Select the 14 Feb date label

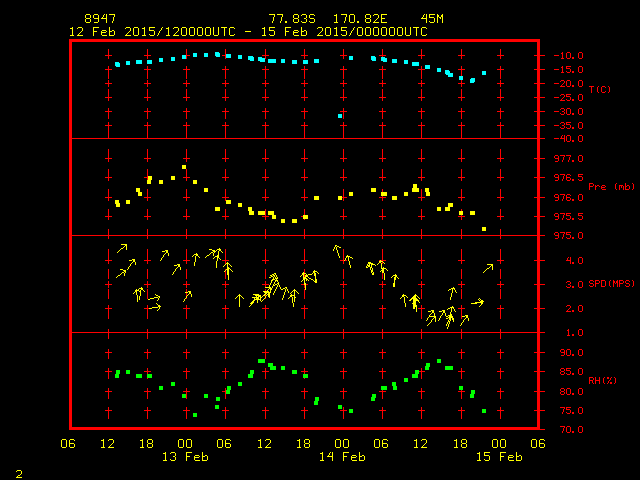[342, 457]
